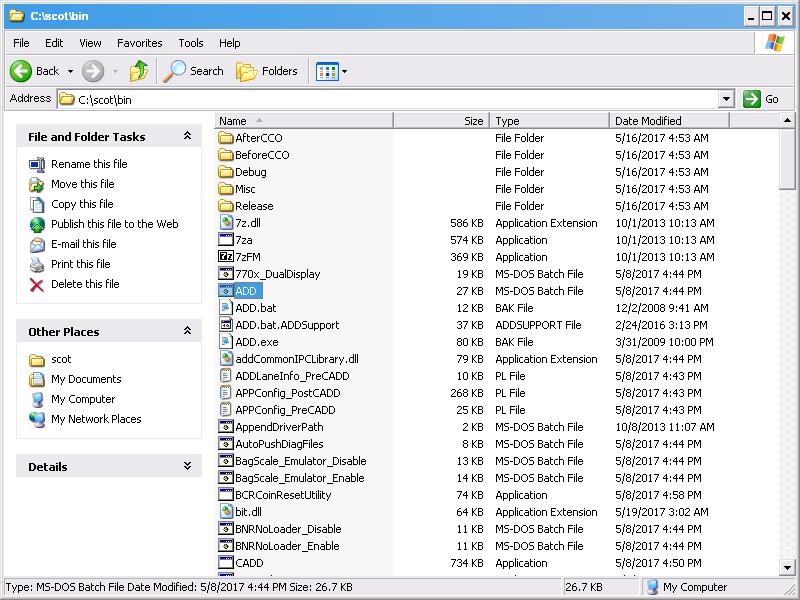The height and width of the screenshot is (600, 800).
Task: Click the AfterCCO folder icon
Action: tap(226, 138)
